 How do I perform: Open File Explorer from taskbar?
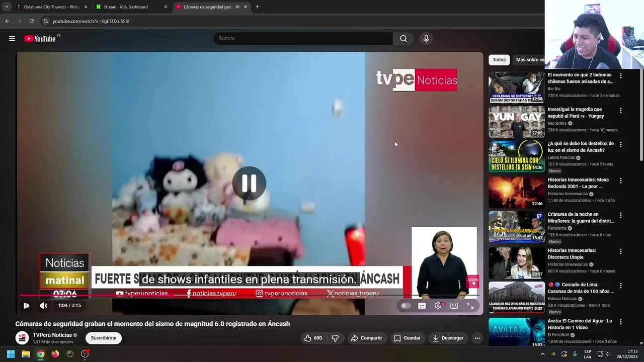click(x=26, y=354)
